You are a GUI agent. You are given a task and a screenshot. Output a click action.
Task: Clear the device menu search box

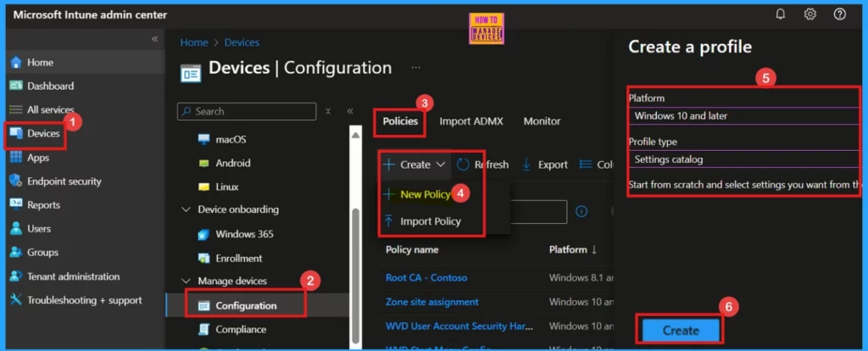[x=328, y=111]
